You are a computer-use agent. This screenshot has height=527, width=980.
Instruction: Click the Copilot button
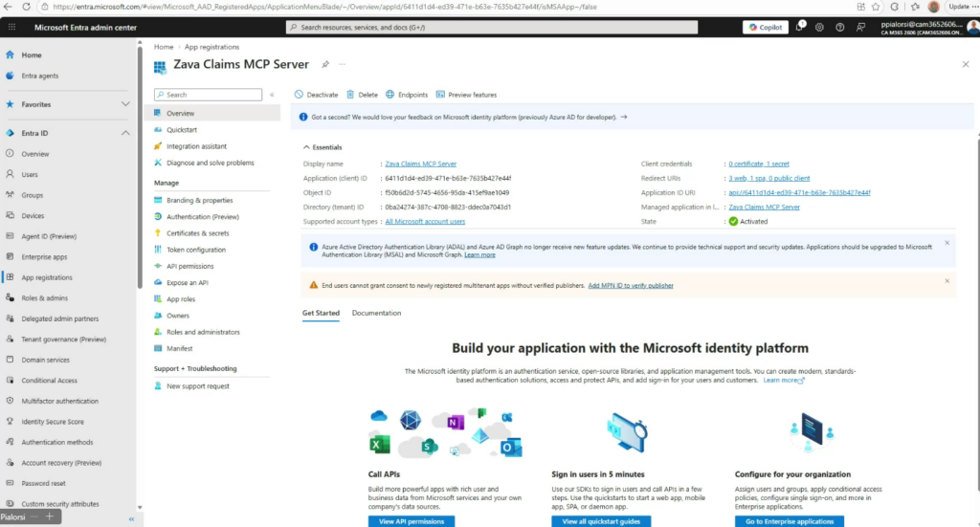pyautogui.click(x=766, y=27)
